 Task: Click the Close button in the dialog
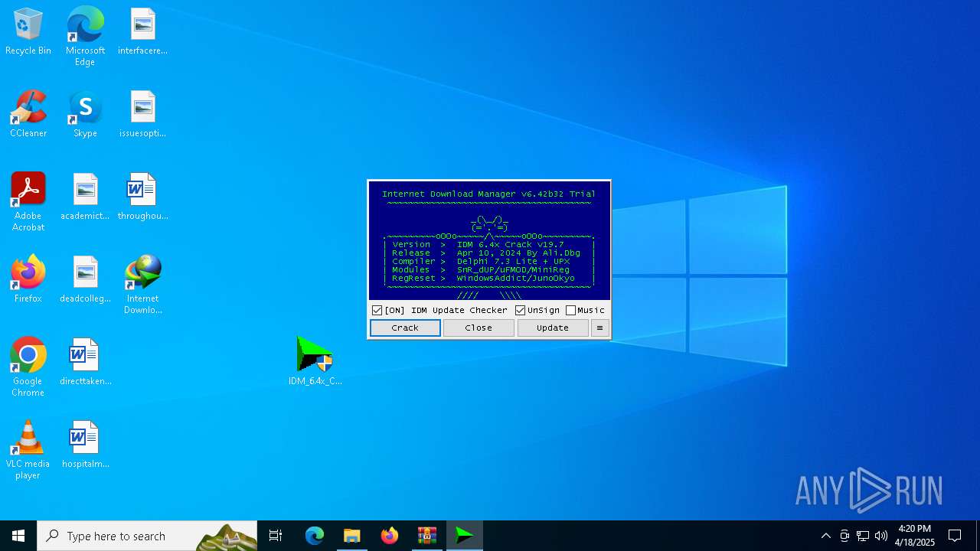coord(479,328)
